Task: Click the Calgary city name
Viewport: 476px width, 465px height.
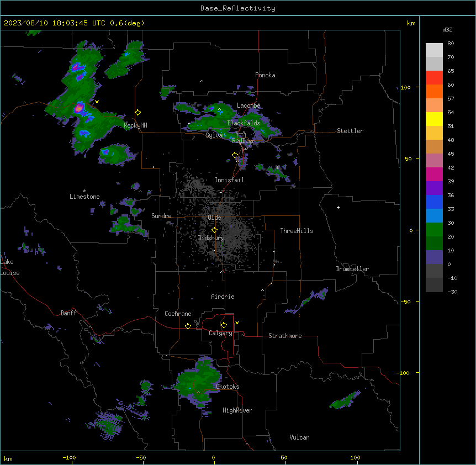Action: 220,333
